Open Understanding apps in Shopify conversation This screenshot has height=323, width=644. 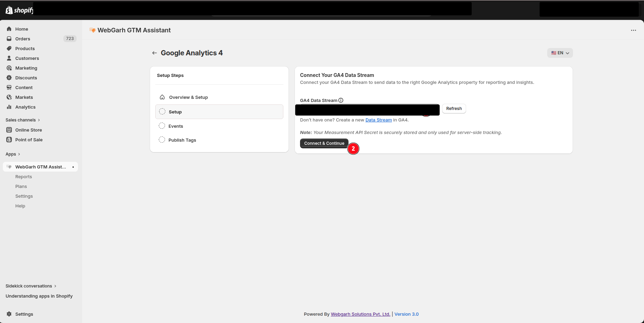(x=39, y=296)
